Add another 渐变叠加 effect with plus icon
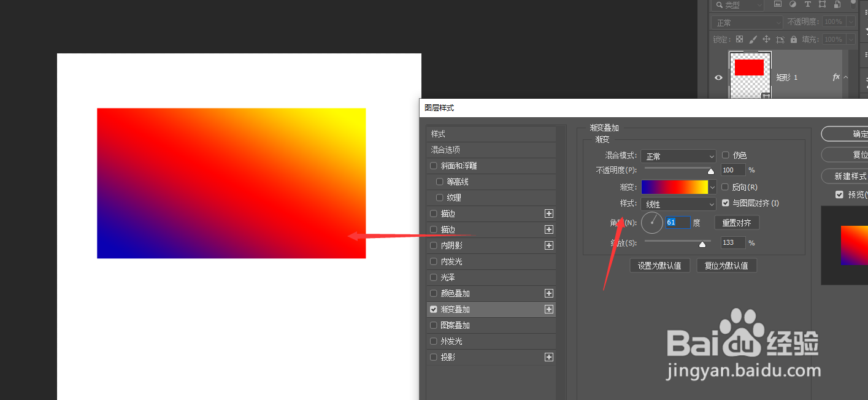This screenshot has height=400, width=868. click(549, 309)
